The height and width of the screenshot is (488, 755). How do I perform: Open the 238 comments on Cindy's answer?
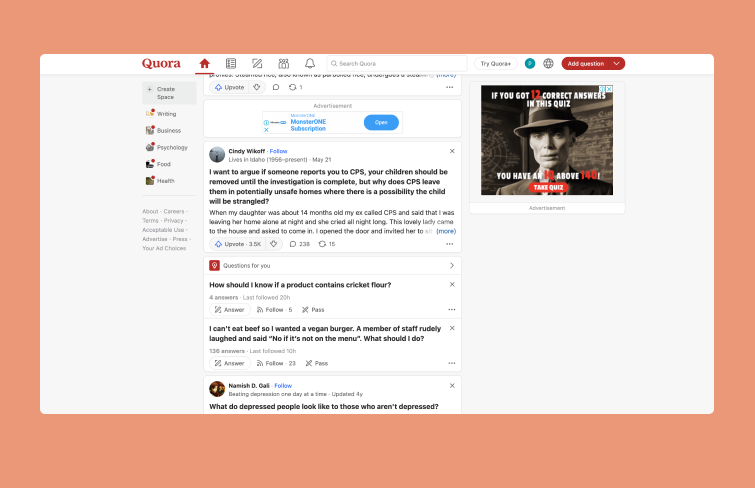pos(299,244)
